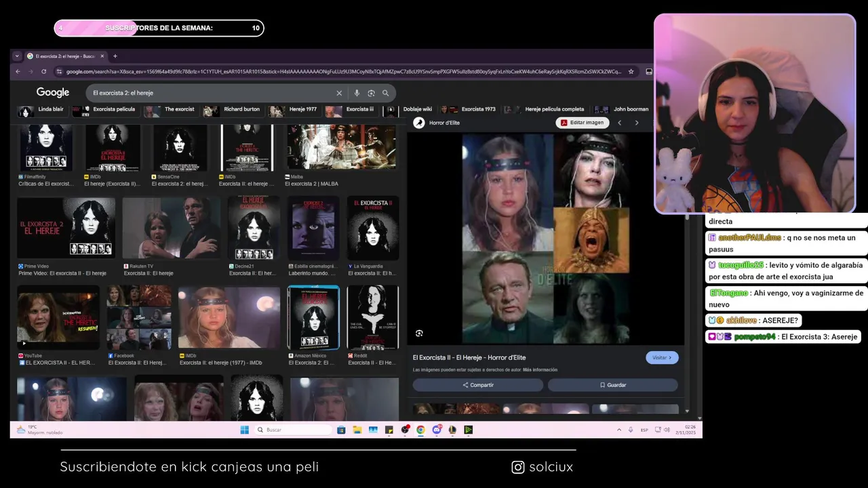
Task: Reload the page in Chrome
Action: pos(44,71)
